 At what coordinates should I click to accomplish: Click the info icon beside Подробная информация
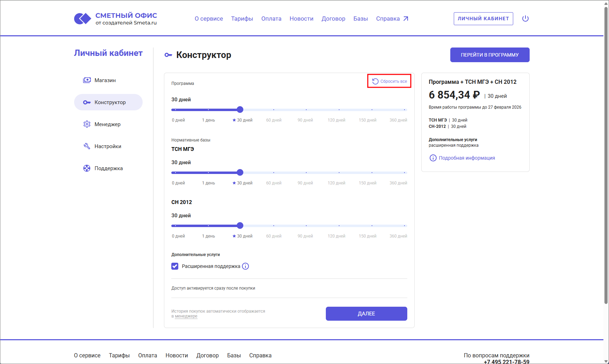point(433,158)
